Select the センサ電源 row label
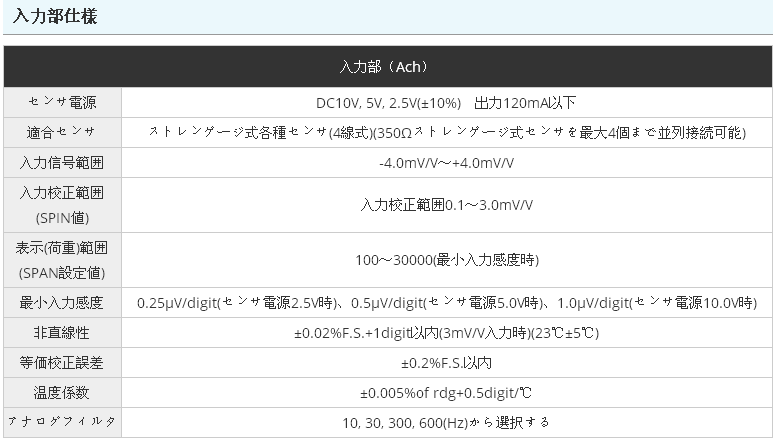 [62, 103]
